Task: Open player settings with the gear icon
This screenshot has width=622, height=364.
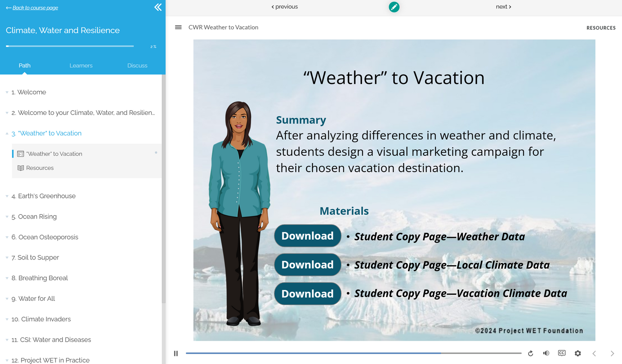Action: click(578, 353)
